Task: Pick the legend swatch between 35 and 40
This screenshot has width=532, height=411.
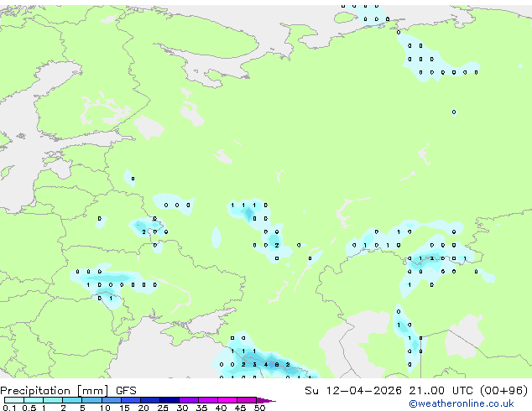Action: (208, 400)
